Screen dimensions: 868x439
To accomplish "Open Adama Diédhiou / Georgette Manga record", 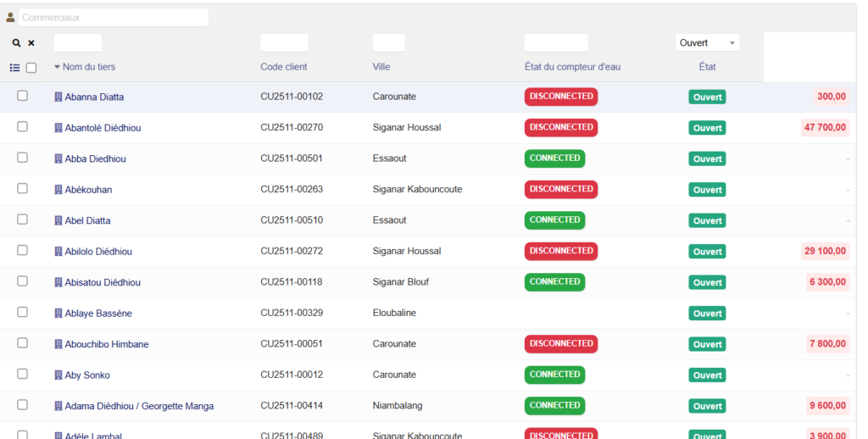I will [x=139, y=407].
